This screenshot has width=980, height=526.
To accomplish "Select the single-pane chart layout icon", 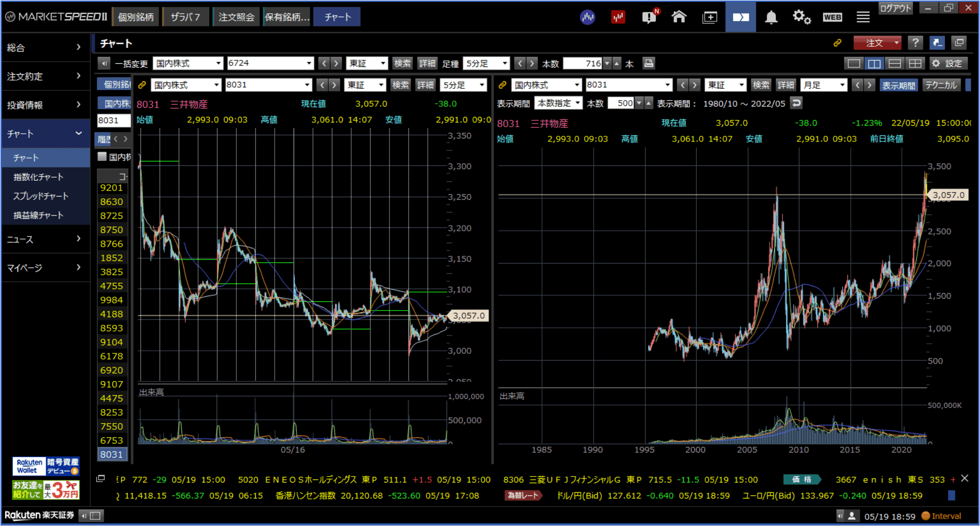I will (854, 63).
